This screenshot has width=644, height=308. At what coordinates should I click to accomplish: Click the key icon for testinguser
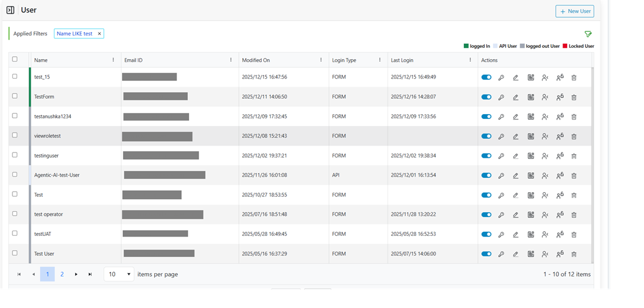point(501,156)
